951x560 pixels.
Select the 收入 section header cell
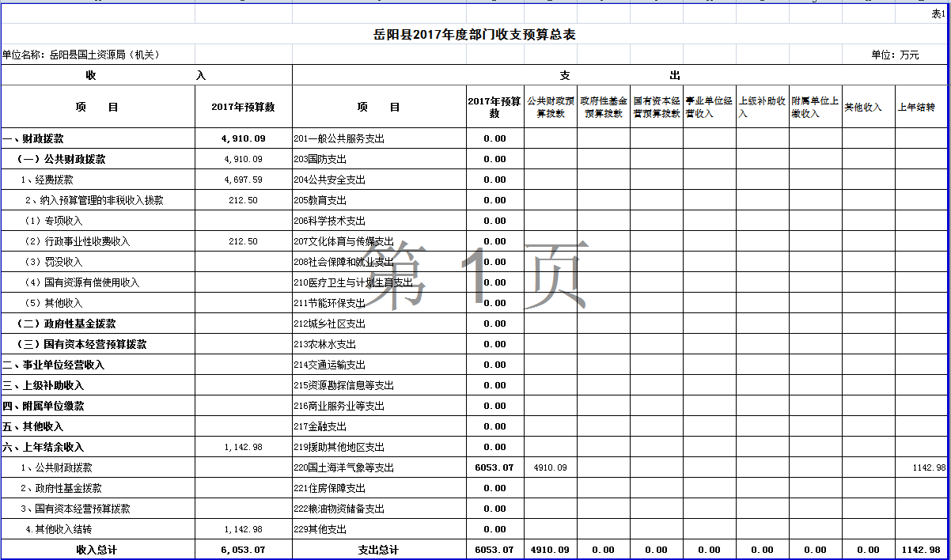146,75
